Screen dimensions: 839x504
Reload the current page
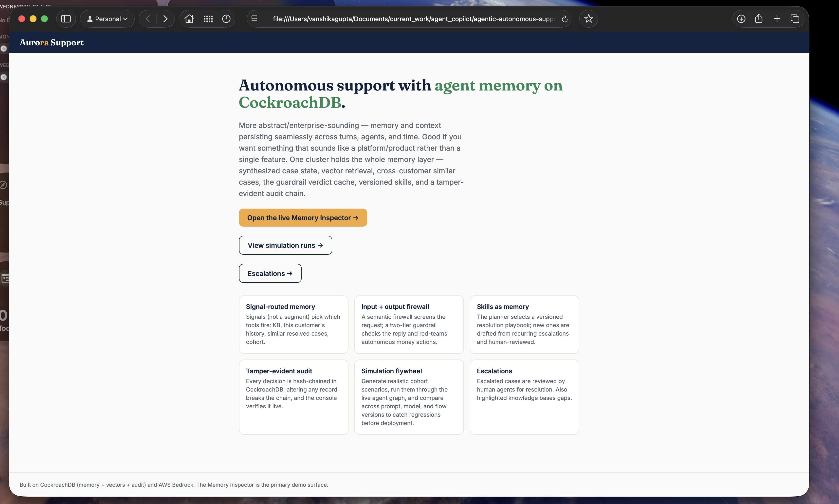pyautogui.click(x=565, y=19)
